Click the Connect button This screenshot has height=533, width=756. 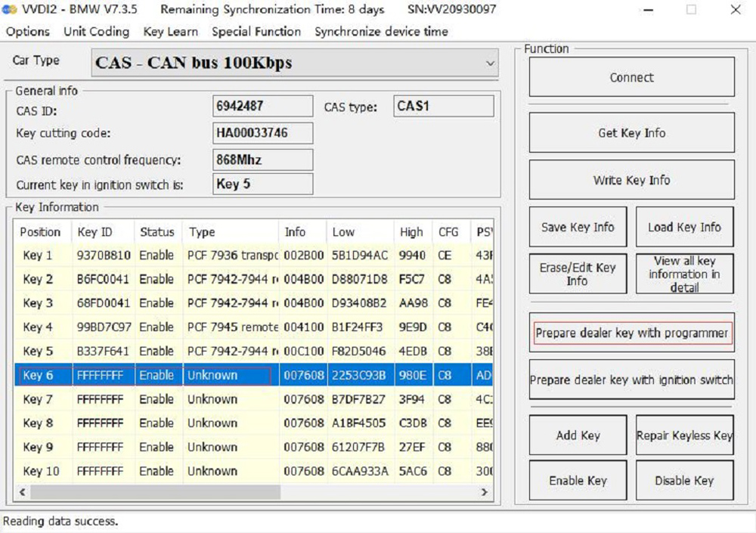(x=631, y=77)
